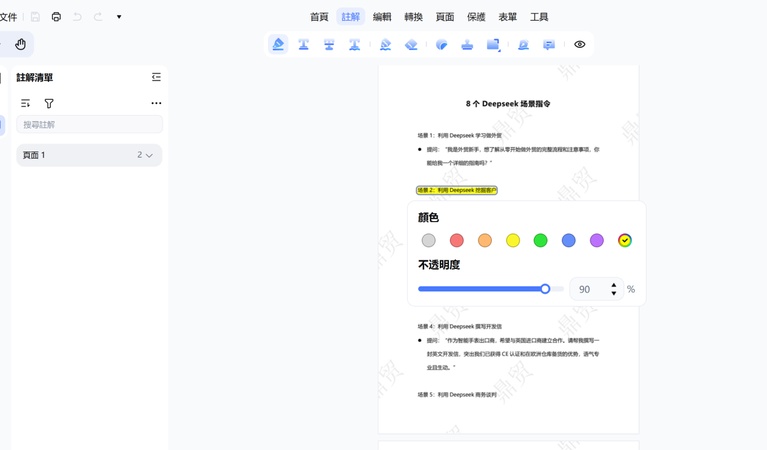Switch to the 註解 tab
The height and width of the screenshot is (450, 767).
click(351, 17)
